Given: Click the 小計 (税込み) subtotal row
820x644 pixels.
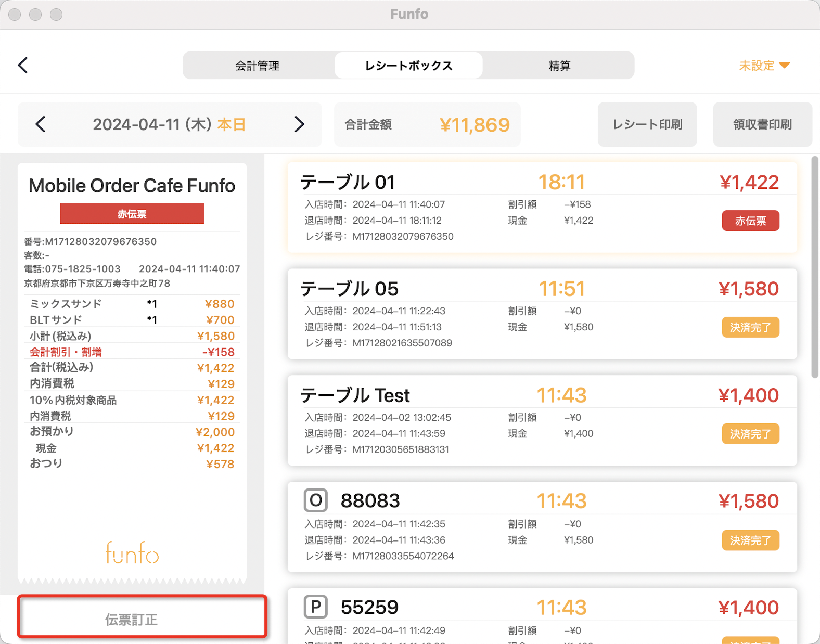Looking at the screenshot, I should coord(132,336).
